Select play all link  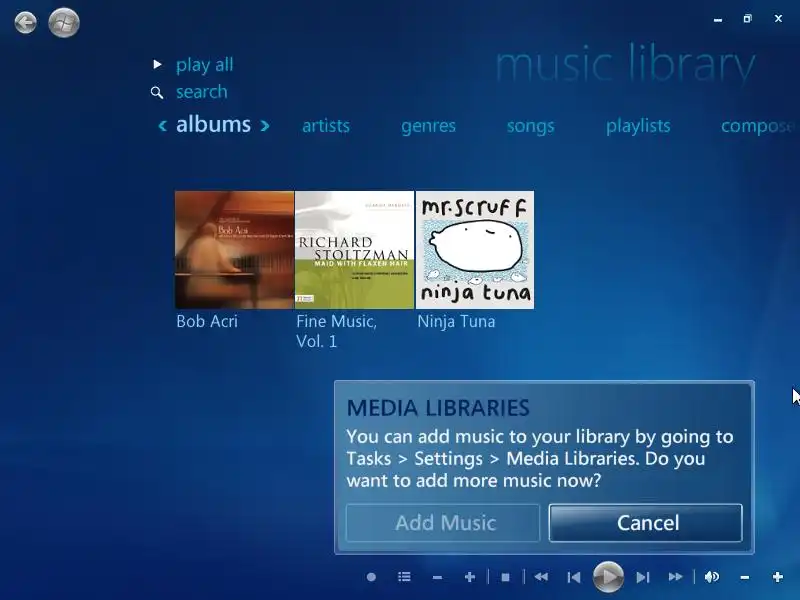(x=205, y=65)
